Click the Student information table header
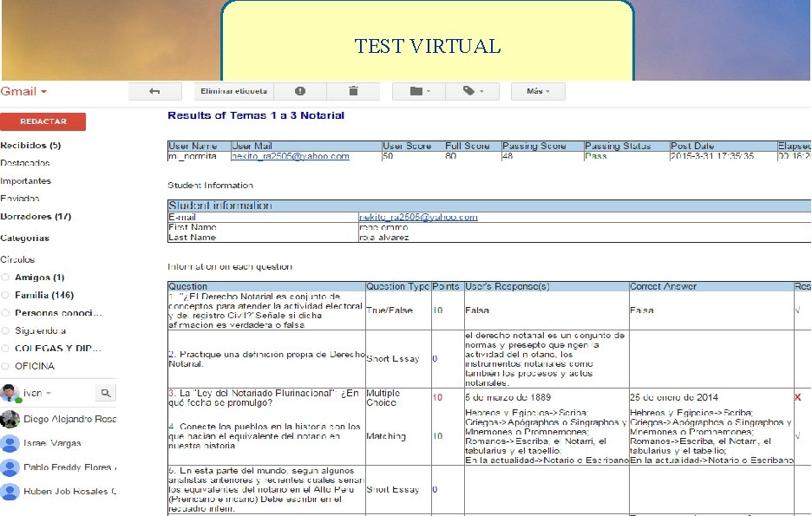 (x=489, y=206)
